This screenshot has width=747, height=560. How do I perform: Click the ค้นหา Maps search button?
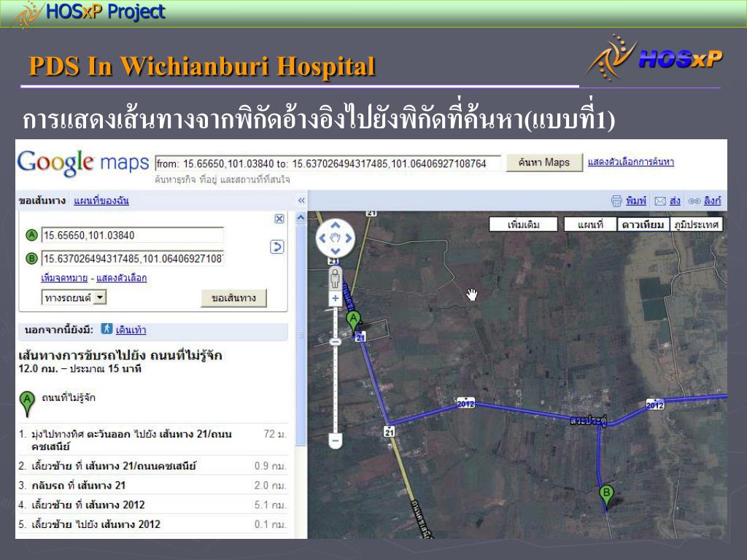tap(544, 163)
